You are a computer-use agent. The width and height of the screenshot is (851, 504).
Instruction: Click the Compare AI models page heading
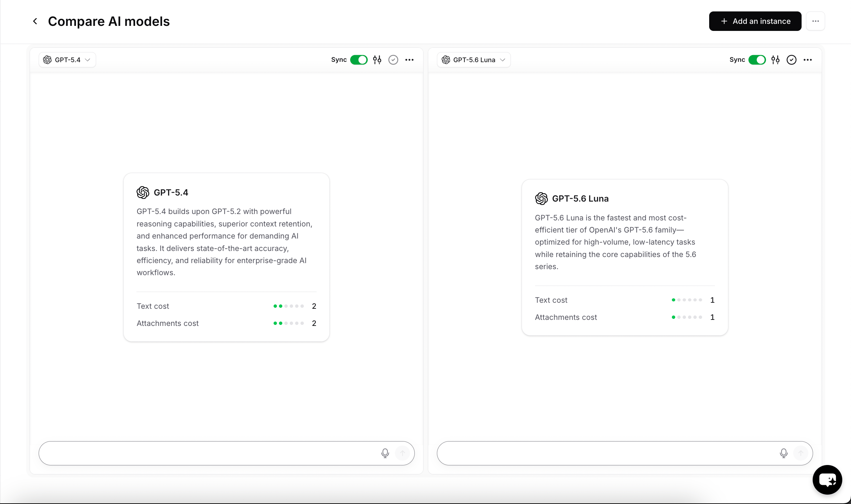tap(109, 21)
